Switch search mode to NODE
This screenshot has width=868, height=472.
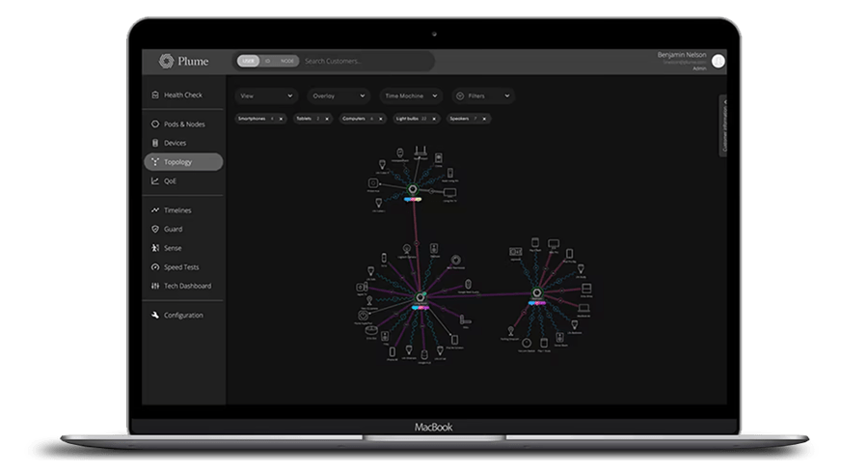coord(287,61)
